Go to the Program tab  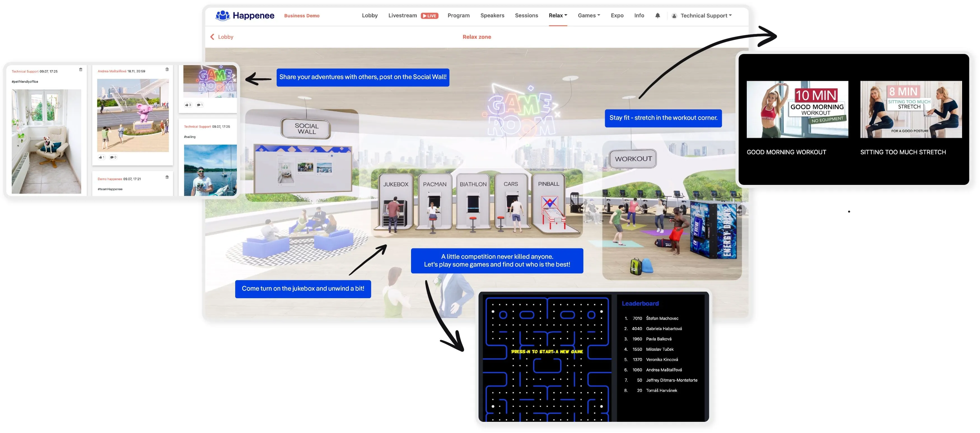pos(458,16)
